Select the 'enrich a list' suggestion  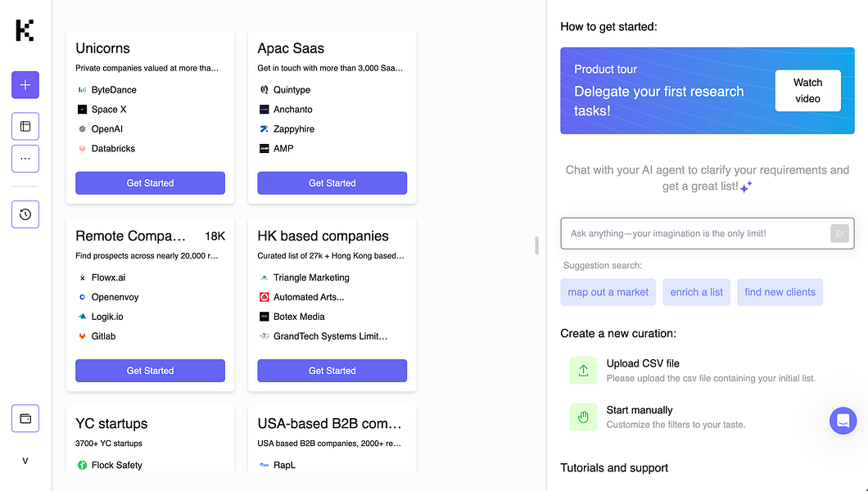point(696,292)
